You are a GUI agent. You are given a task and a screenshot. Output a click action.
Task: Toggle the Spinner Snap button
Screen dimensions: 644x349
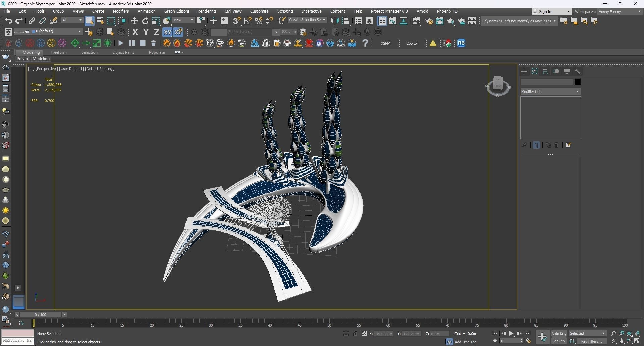point(269,21)
